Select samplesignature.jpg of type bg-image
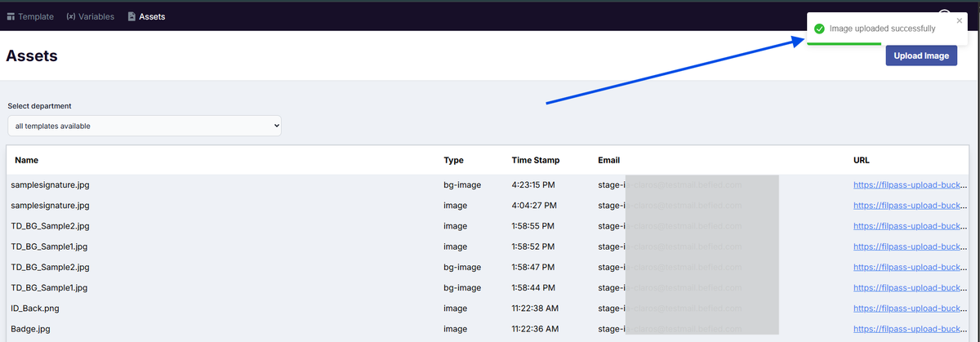Screen dimensions: 980x342 (50, 185)
